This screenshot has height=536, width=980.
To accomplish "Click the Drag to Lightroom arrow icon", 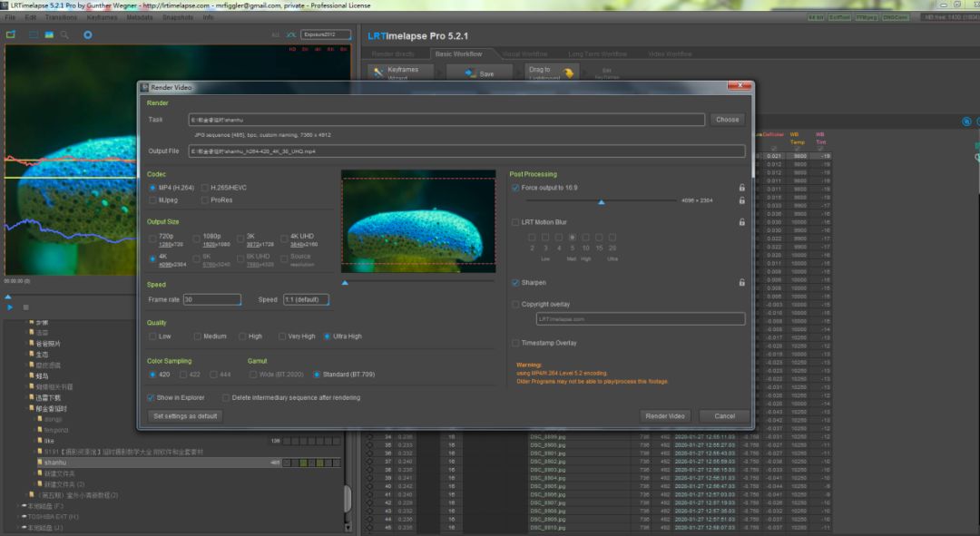I will point(568,73).
